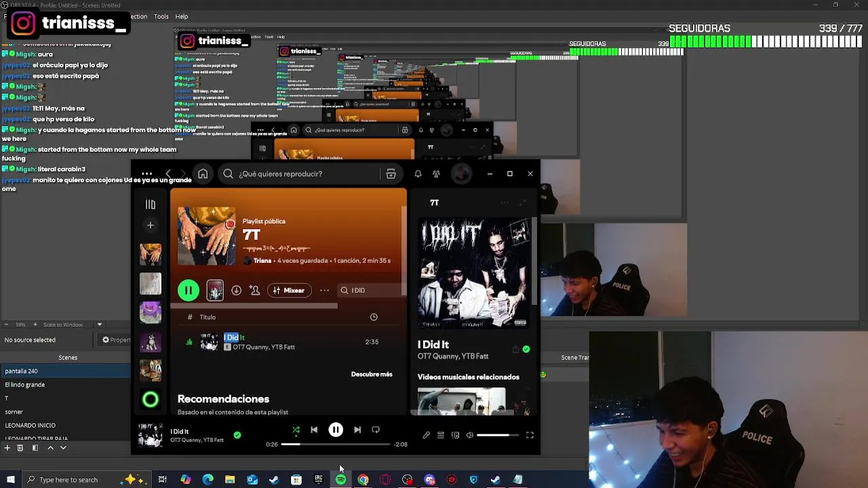Select the track row I Did It

coord(288,342)
